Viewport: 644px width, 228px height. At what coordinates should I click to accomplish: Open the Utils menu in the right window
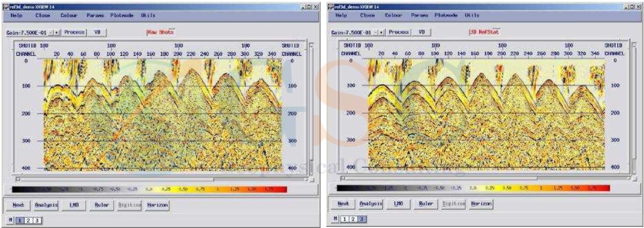coord(472,16)
